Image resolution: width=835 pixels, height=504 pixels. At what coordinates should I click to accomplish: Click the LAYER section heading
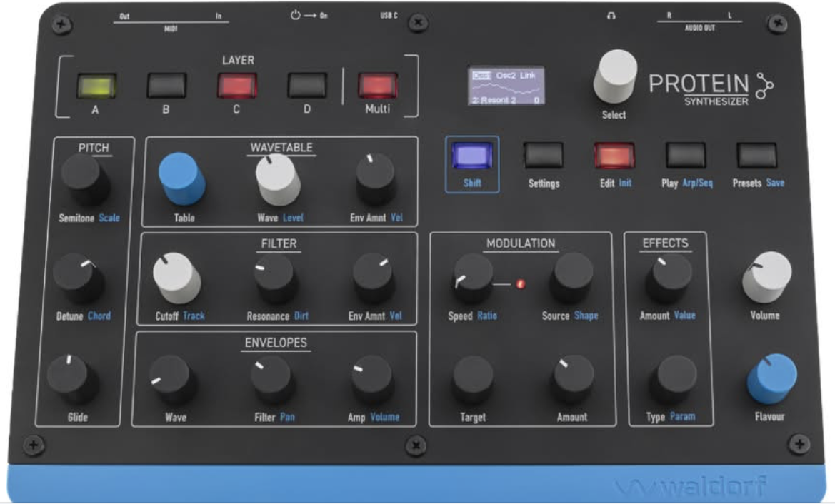click(x=238, y=60)
